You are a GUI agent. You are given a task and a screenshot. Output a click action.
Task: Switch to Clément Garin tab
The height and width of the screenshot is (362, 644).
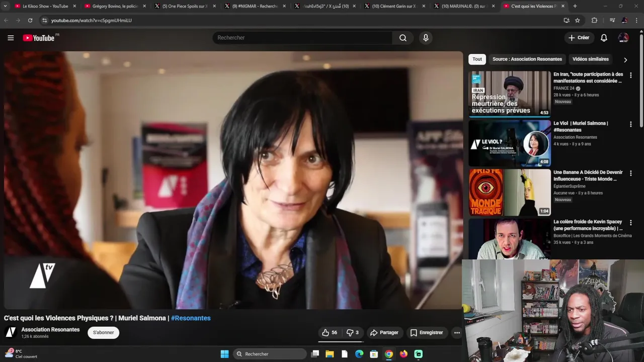[394, 6]
